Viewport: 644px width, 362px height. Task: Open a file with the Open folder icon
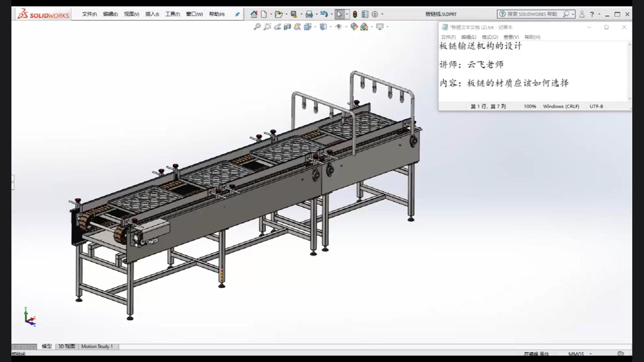(278, 14)
